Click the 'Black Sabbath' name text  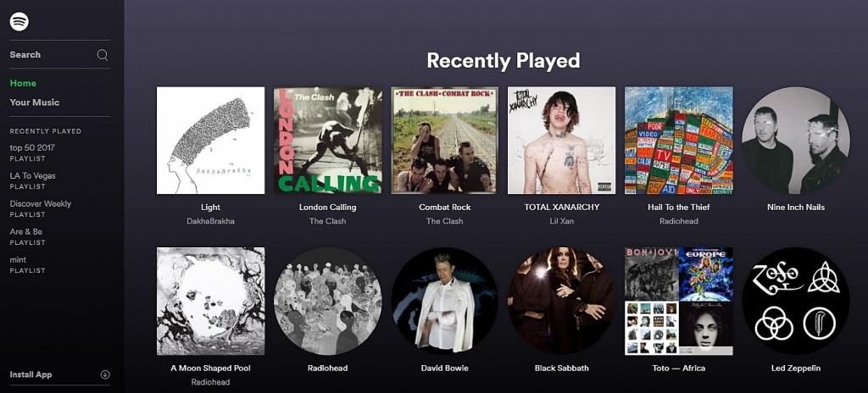[561, 368]
